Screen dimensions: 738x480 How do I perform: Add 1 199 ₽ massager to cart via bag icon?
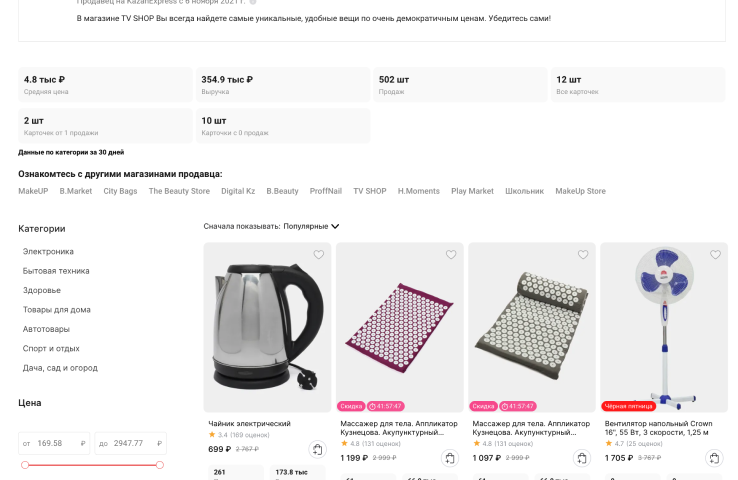450,458
